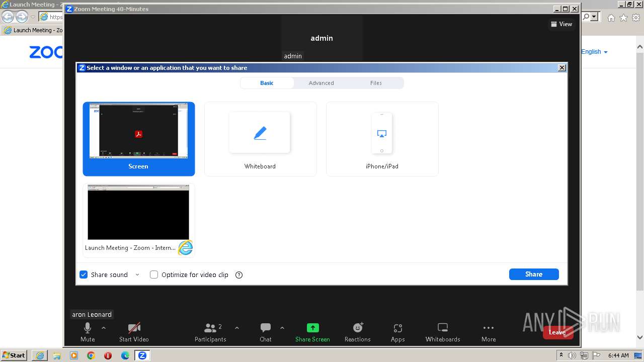The image size is (644, 362).
Task: Expand the options arrow next to Chat
Action: point(282,328)
